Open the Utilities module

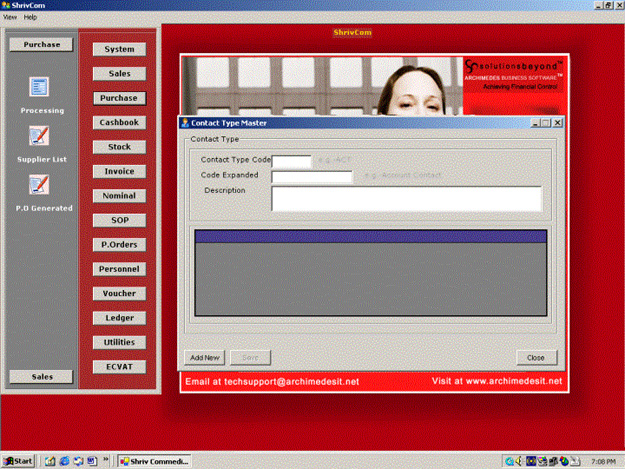pyautogui.click(x=119, y=342)
